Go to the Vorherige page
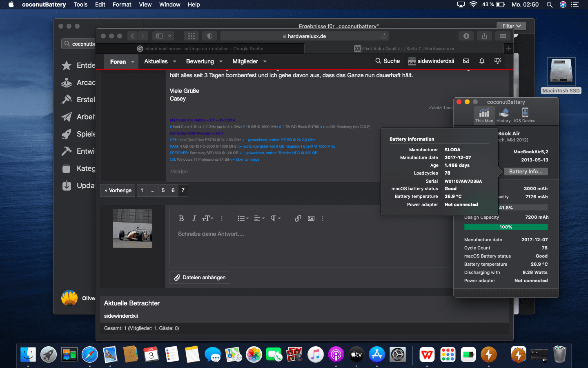 118,191
